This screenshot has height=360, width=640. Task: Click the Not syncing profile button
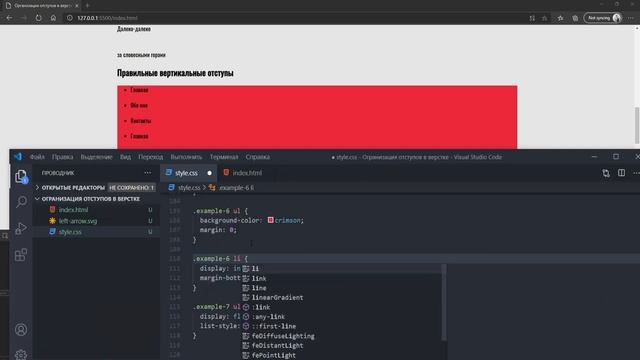(x=603, y=18)
